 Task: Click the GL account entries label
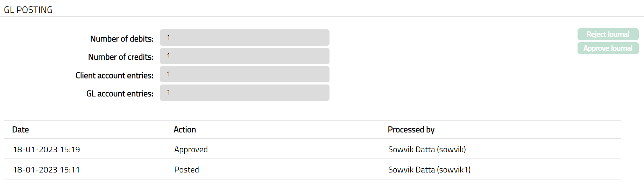(120, 94)
